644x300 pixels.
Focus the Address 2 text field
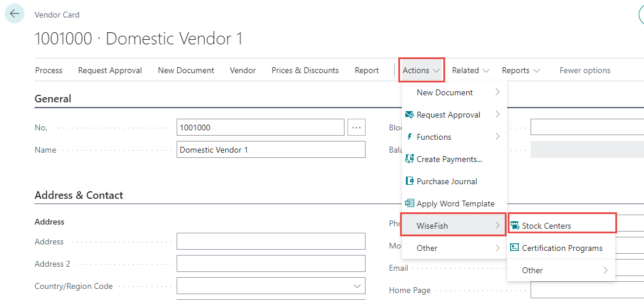tap(271, 264)
